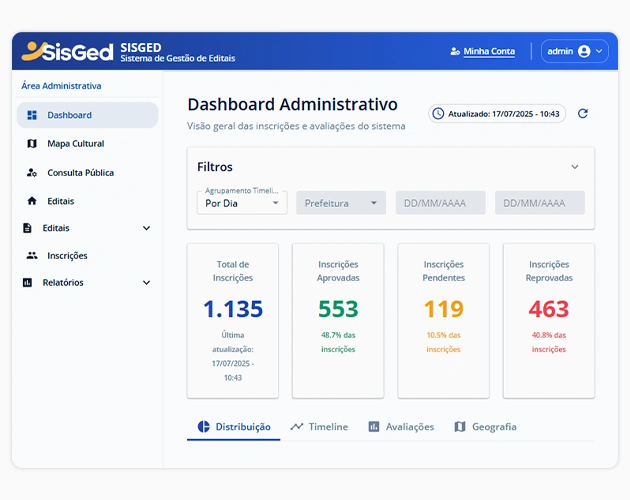Screen dimensions: 630x500
Task: Click the Consulta Pública person-search icon
Action: (32, 173)
